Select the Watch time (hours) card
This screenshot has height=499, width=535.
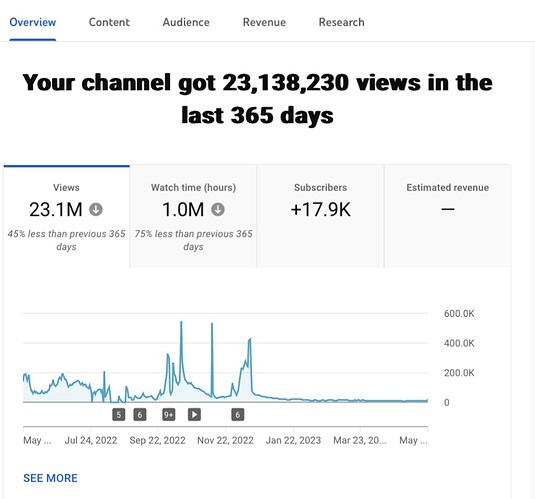pos(193,216)
